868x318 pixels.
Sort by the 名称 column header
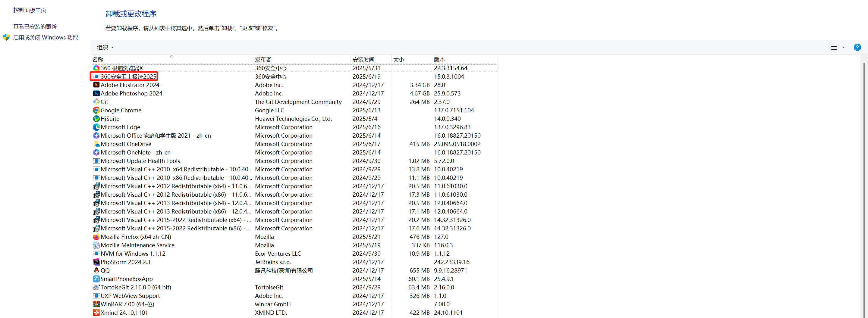point(172,59)
